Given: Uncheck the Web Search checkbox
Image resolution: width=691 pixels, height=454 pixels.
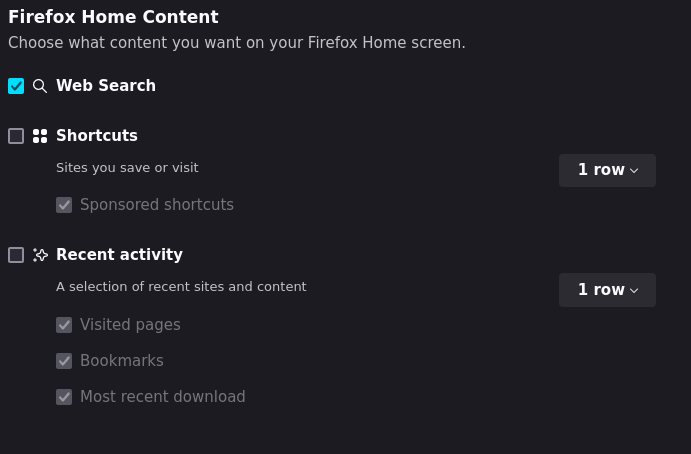Looking at the screenshot, I should pyautogui.click(x=16, y=86).
